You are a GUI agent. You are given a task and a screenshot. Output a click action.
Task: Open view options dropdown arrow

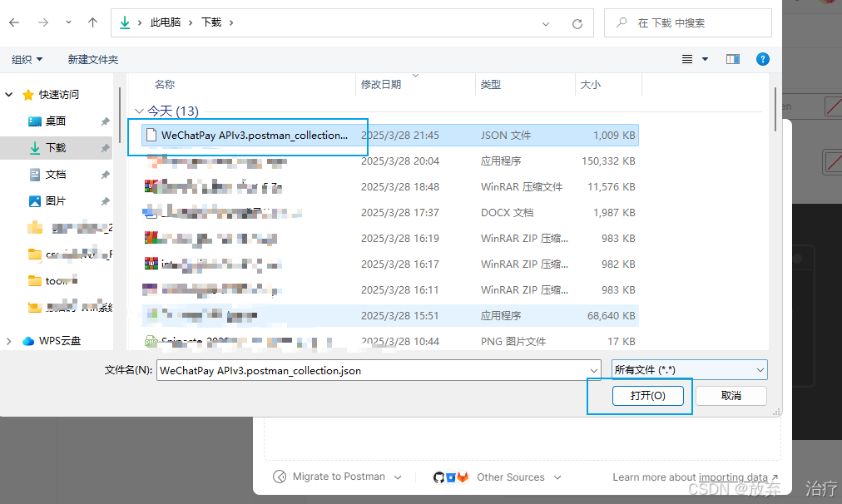point(705,59)
